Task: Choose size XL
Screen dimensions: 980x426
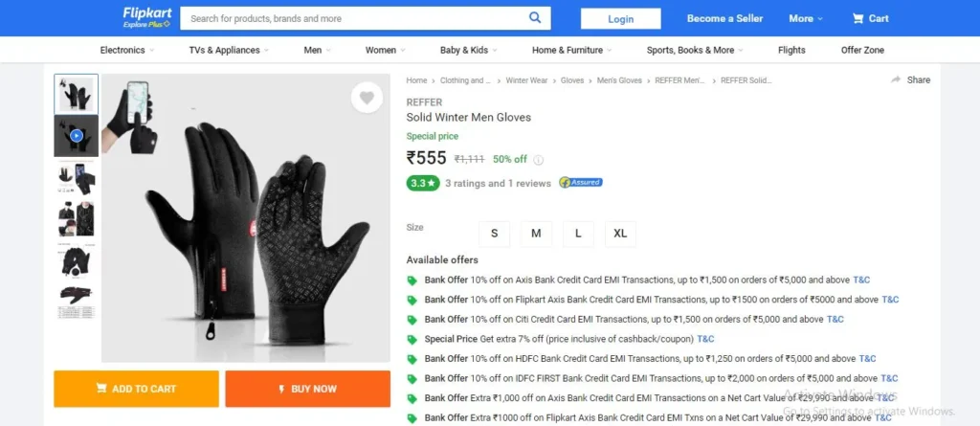Action: (x=620, y=234)
